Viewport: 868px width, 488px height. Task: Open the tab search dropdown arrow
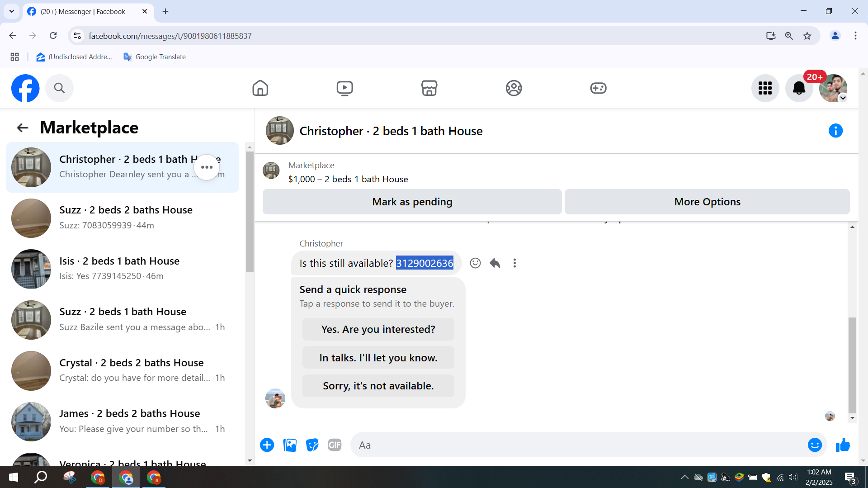pos(12,11)
